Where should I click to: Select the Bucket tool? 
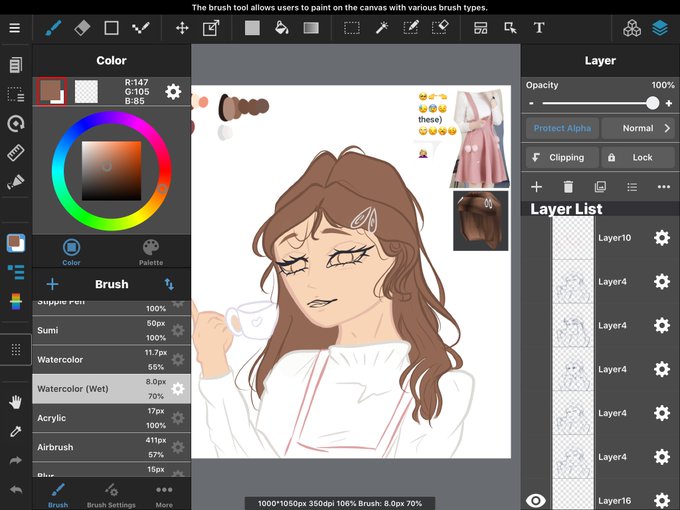pyautogui.click(x=282, y=28)
